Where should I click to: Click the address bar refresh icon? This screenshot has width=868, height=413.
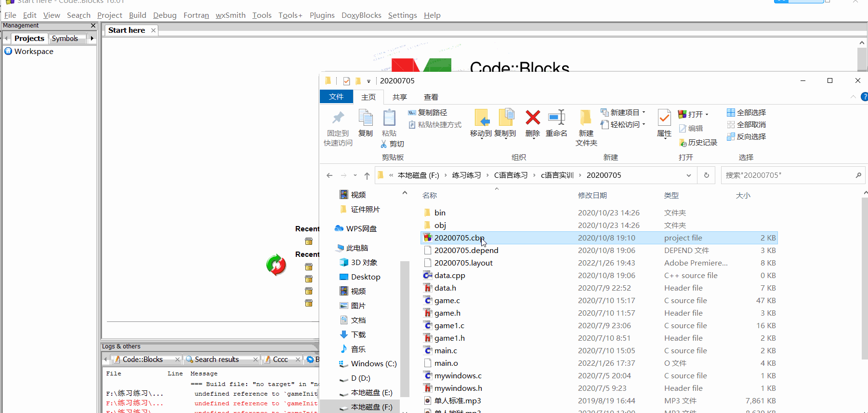tap(707, 175)
